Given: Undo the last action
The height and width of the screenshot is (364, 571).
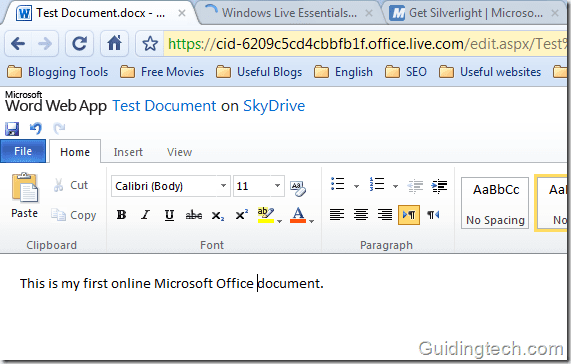Looking at the screenshot, I should click(x=36, y=128).
